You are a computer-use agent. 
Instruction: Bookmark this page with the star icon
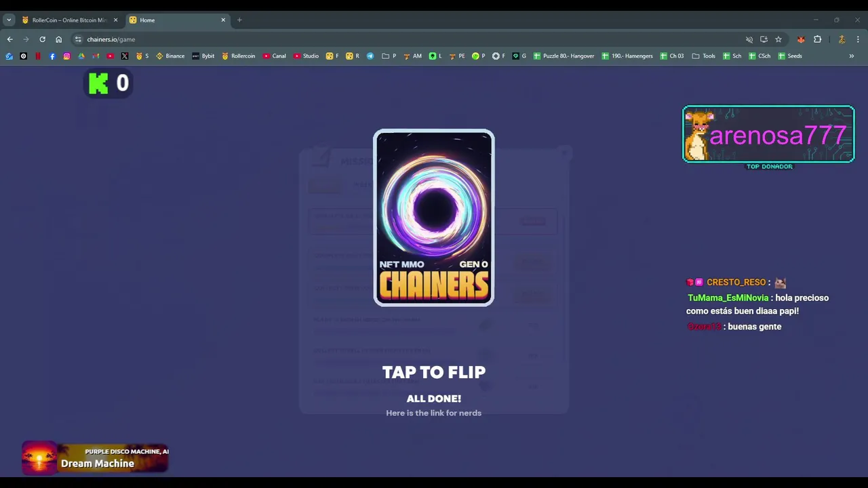[778, 39]
